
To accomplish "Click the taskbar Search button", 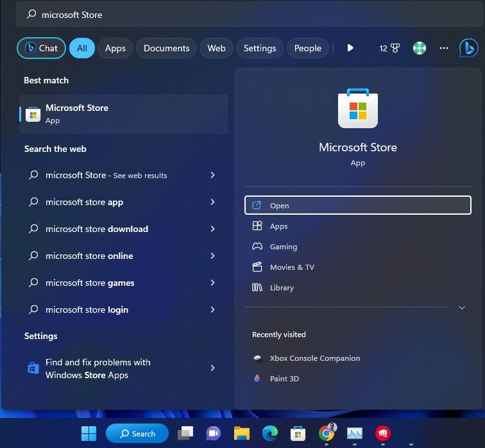I will [137, 433].
